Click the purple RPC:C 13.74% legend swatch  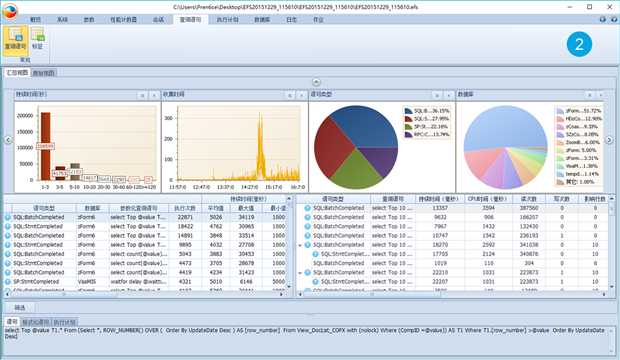tap(408, 135)
